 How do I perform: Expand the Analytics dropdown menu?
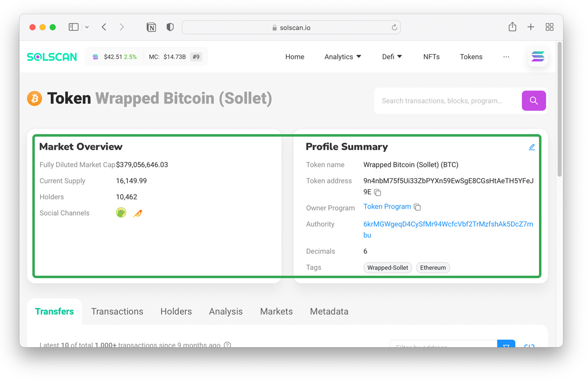pos(343,57)
